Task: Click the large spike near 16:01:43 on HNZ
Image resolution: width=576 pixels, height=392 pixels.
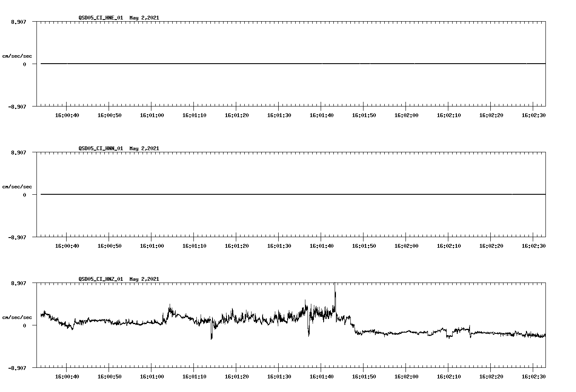Action: pos(335,293)
